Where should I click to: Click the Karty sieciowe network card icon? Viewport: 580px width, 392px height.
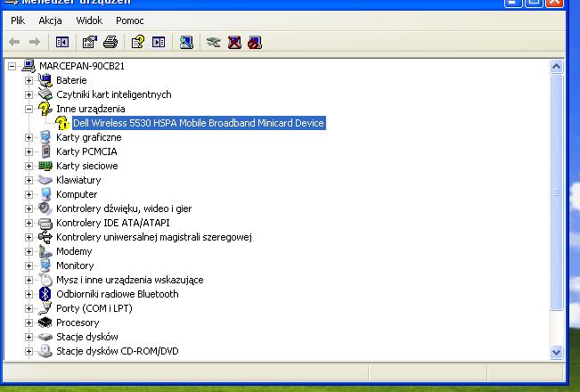click(x=45, y=166)
